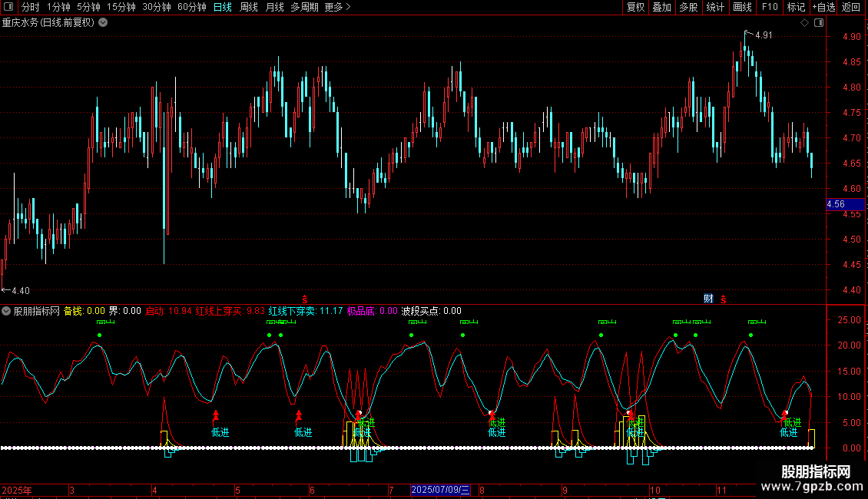Click the 统计 statistics button
The height and width of the screenshot is (499, 868).
tap(714, 7)
